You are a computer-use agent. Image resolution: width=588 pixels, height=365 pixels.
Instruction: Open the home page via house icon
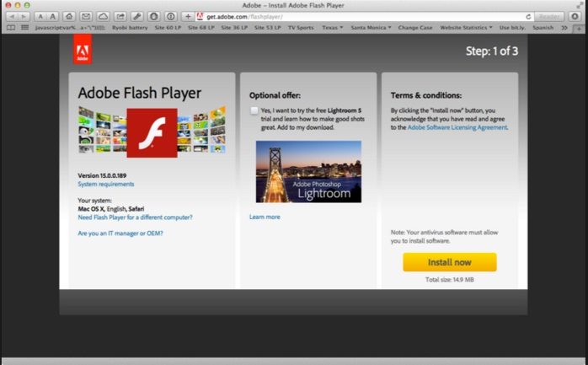pos(69,17)
